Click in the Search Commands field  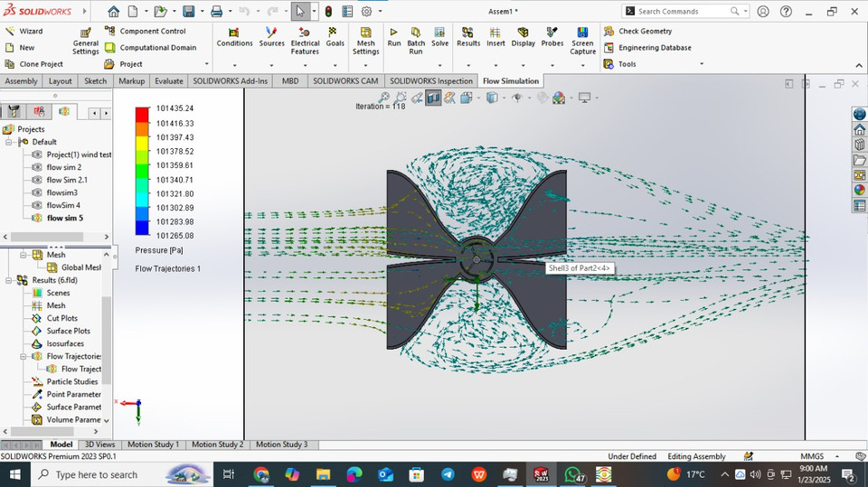tap(683, 11)
